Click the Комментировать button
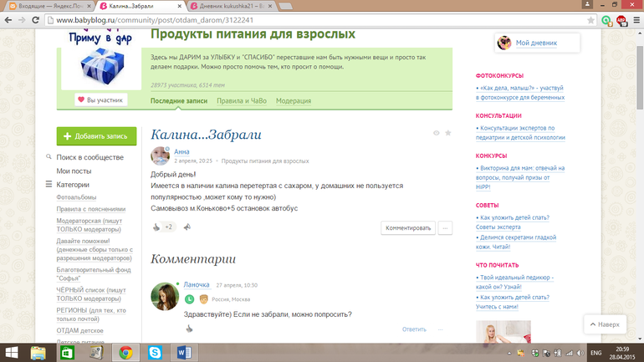This screenshot has height=362, width=644. pos(408,227)
